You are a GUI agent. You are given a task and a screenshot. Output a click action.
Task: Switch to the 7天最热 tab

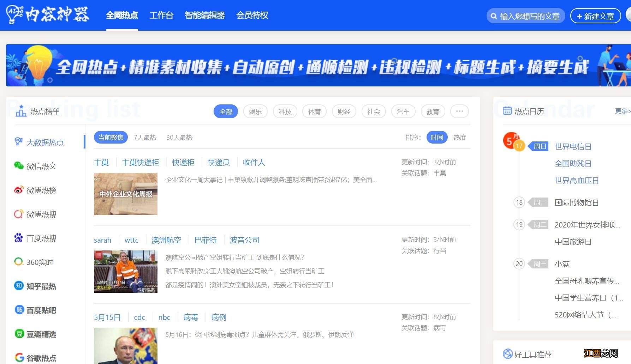(145, 137)
